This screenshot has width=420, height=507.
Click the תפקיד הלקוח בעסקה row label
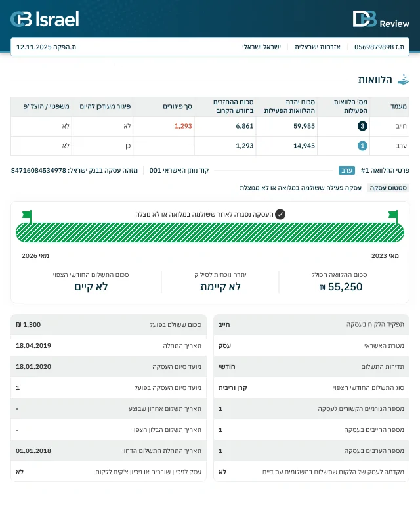tap(375, 324)
